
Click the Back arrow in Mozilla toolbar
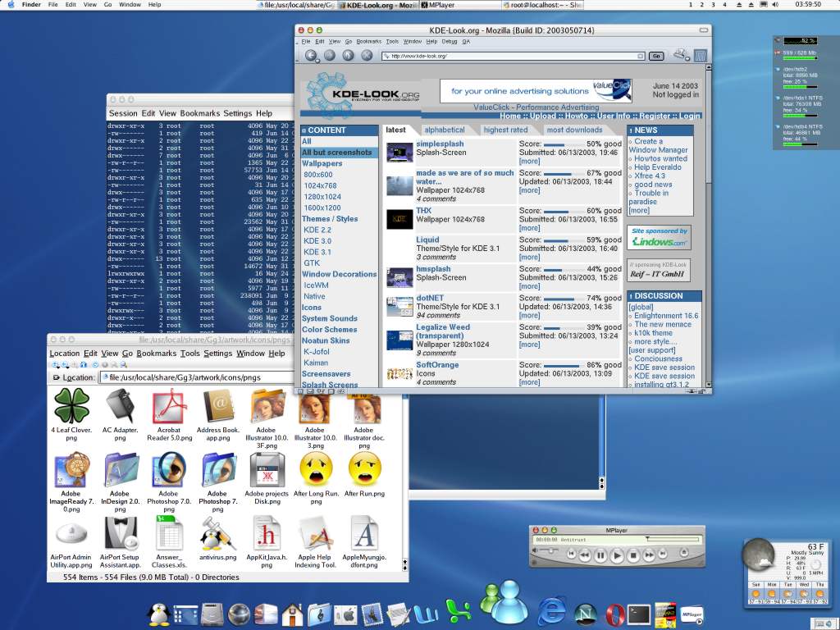pyautogui.click(x=310, y=55)
